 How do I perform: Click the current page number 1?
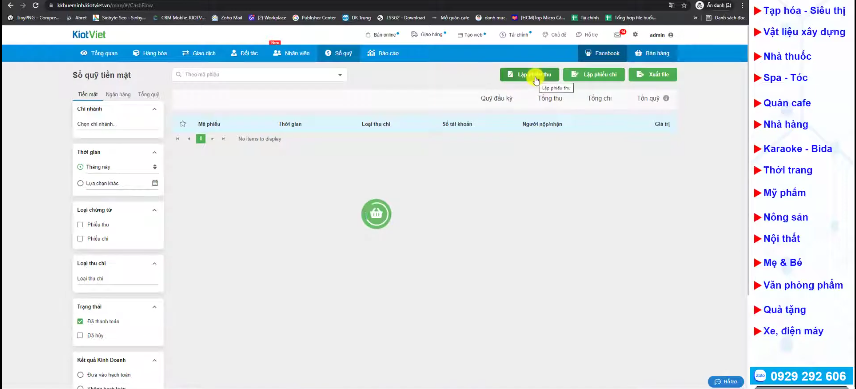point(200,139)
